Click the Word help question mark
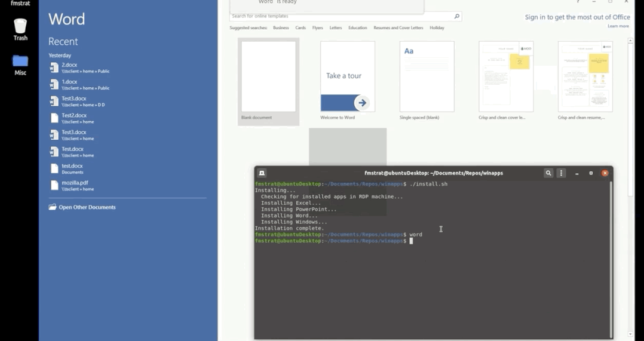This screenshot has height=341, width=644. (578, 2)
